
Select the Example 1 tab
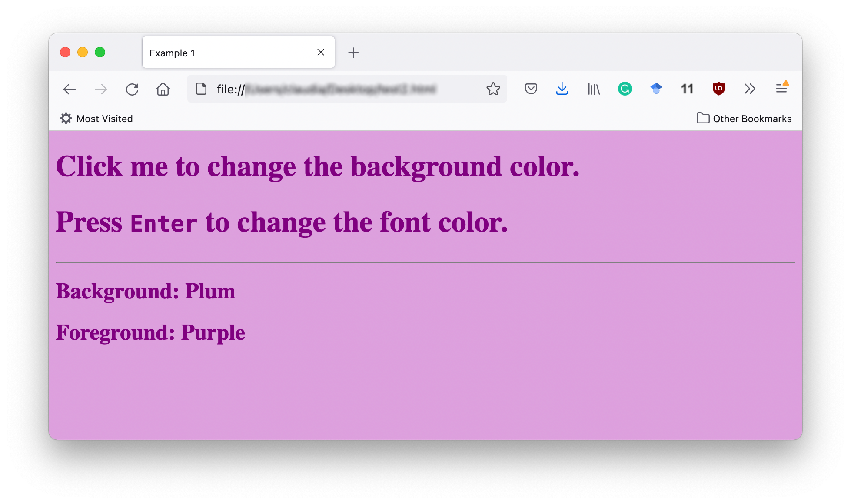[238, 52]
